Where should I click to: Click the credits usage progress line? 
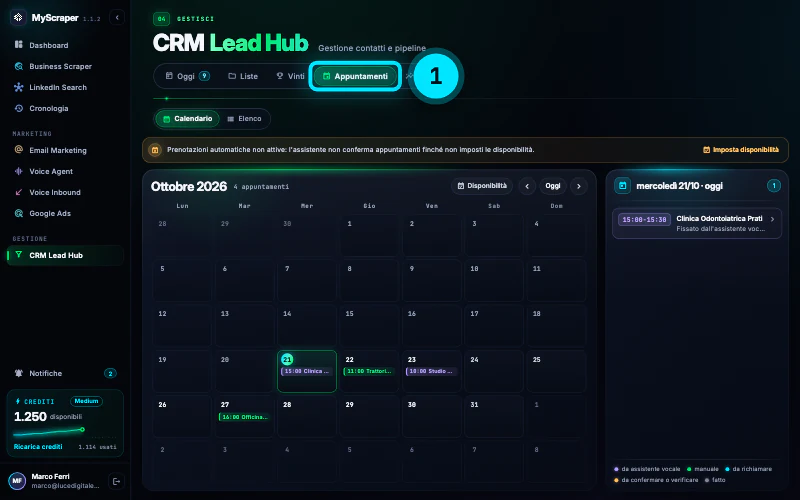tap(49, 432)
